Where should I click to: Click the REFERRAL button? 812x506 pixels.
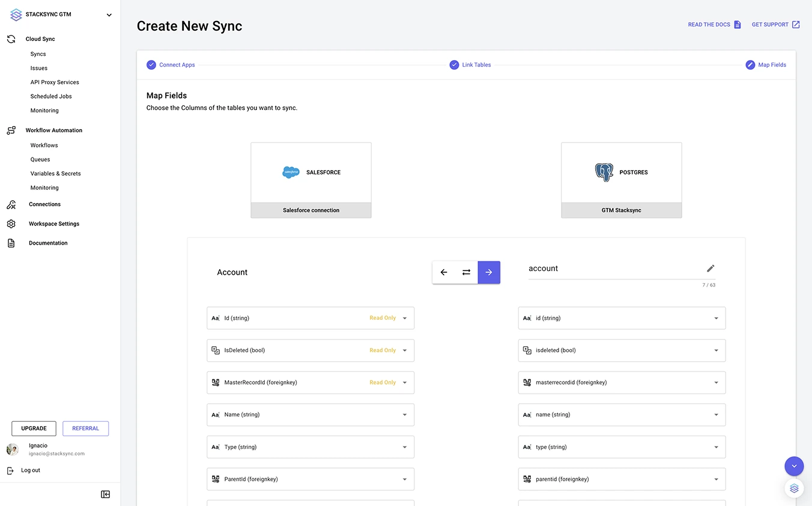(85, 428)
